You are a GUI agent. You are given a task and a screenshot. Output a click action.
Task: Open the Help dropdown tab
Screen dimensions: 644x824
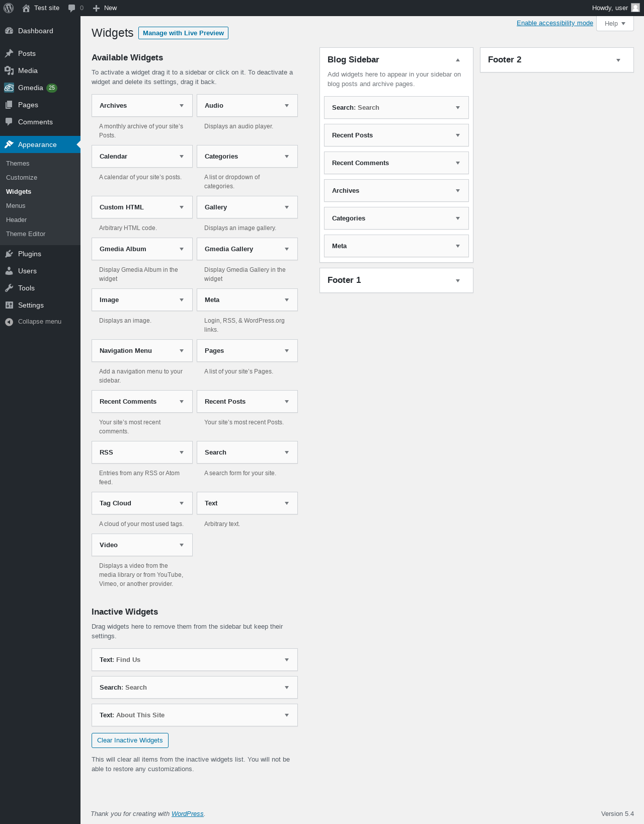[615, 24]
